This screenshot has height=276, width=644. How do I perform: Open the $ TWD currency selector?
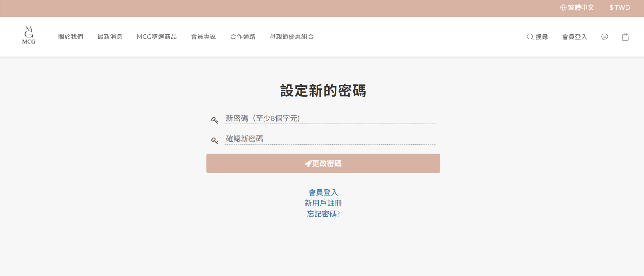click(619, 7)
